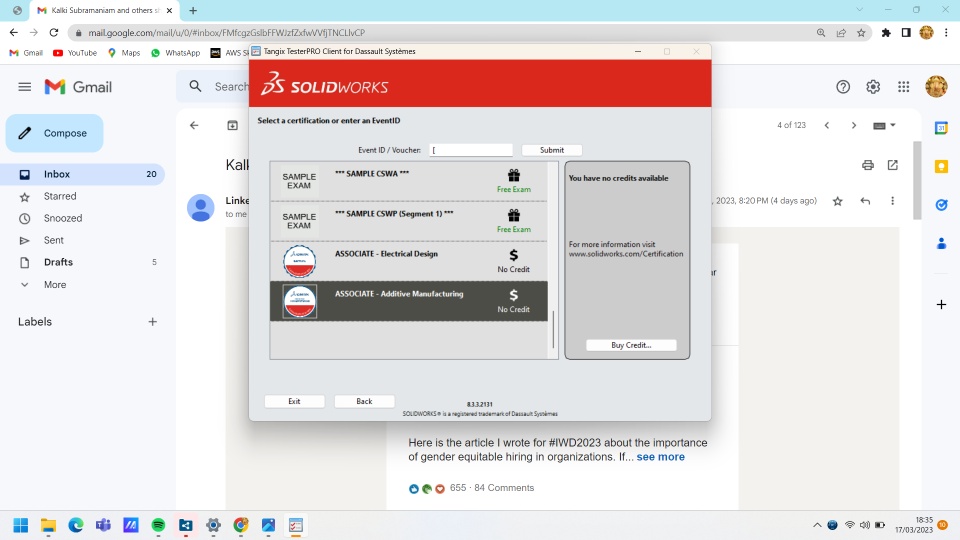Click Electrical Design certification badge thumbnail
Image resolution: width=960 pixels, height=540 pixels.
tap(299, 261)
